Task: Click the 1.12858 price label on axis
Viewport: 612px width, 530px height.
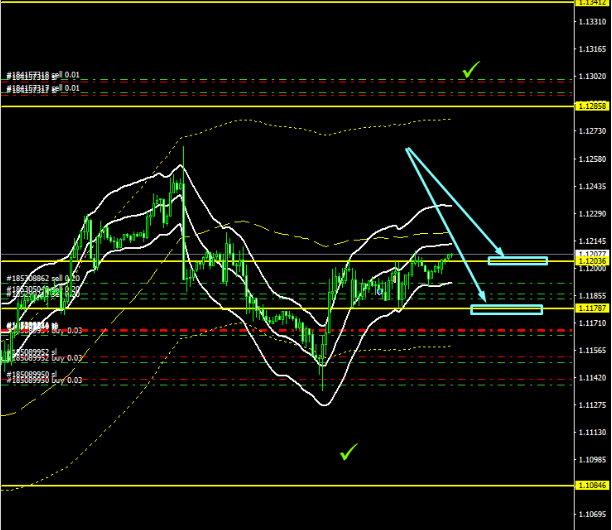Action: coord(591,106)
